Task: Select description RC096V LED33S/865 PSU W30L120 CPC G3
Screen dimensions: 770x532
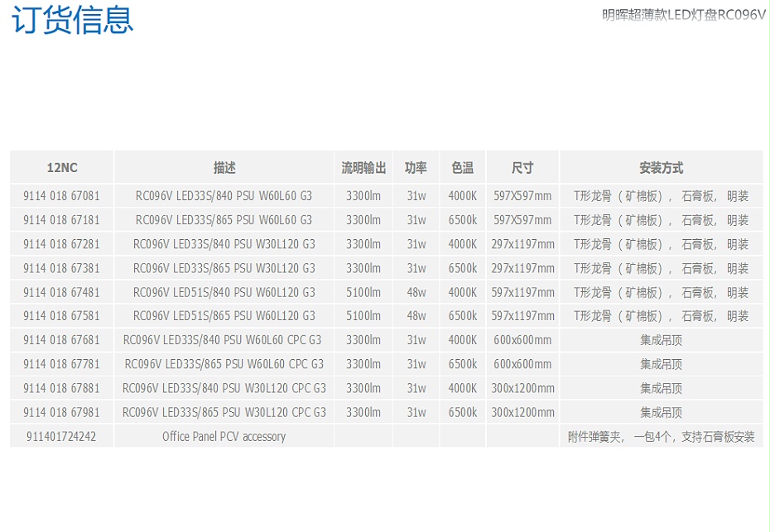Action: pos(224,412)
